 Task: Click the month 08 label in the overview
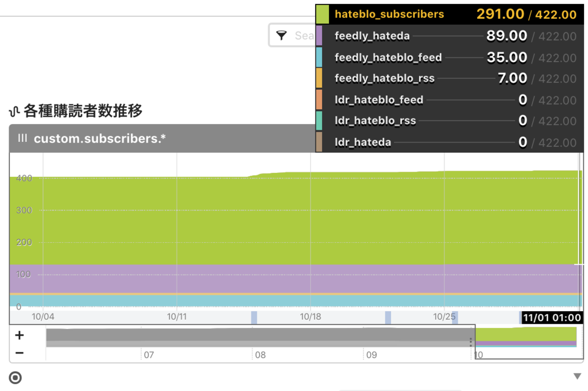(260, 355)
